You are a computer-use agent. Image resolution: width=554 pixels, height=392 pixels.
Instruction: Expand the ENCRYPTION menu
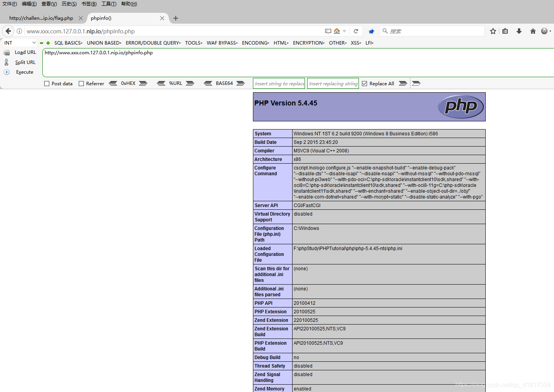(309, 43)
